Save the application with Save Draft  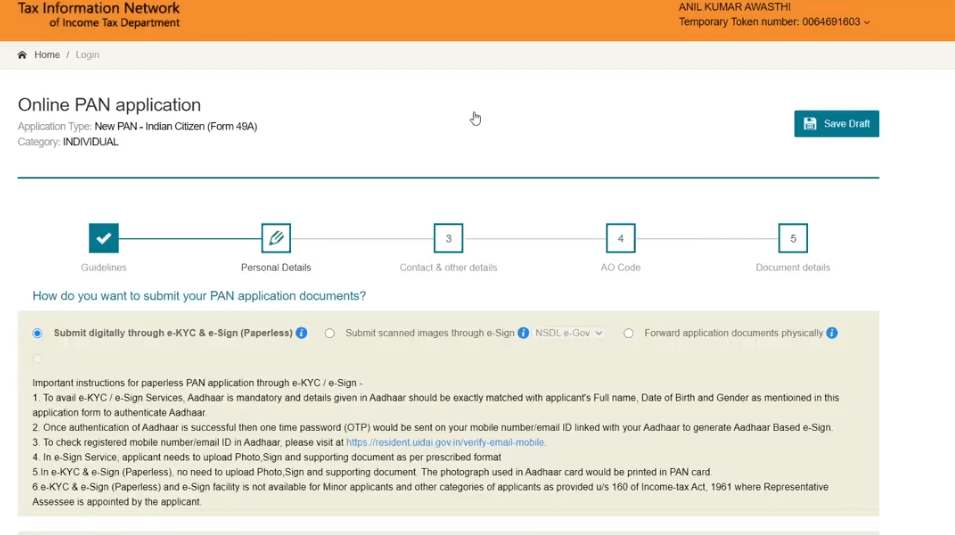point(836,124)
